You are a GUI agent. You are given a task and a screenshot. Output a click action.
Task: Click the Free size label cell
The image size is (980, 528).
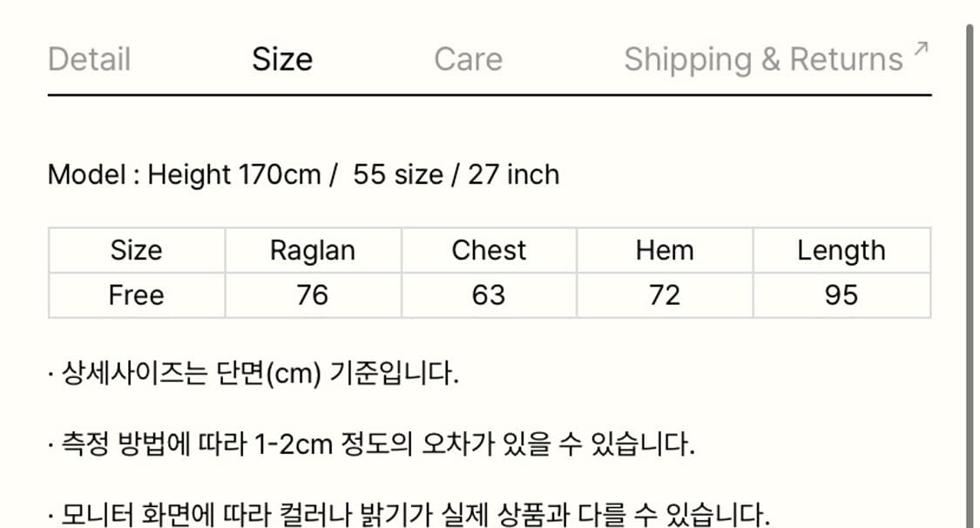(136, 294)
